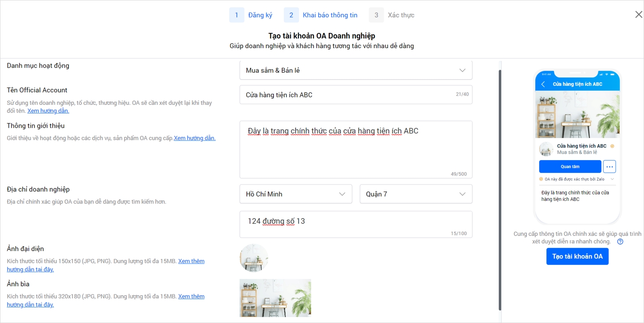Click the help question mark icon
The width and height of the screenshot is (644, 323).
[x=620, y=242]
